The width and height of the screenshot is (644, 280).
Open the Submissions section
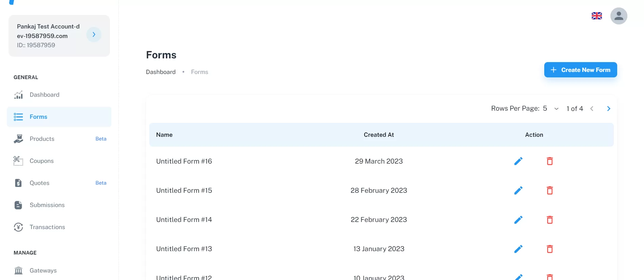tap(59, 205)
